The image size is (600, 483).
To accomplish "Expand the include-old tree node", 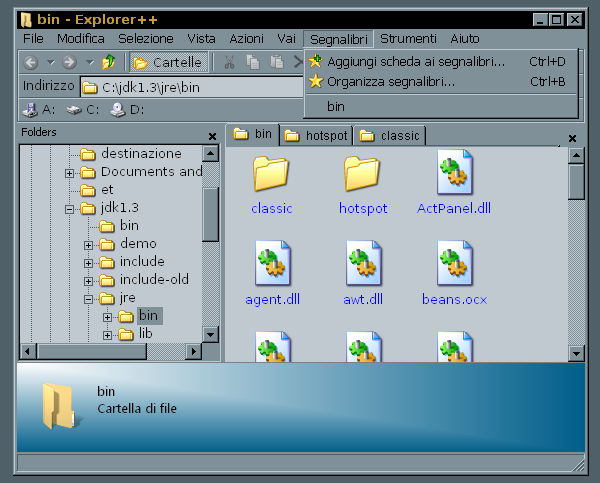I will [x=88, y=281].
